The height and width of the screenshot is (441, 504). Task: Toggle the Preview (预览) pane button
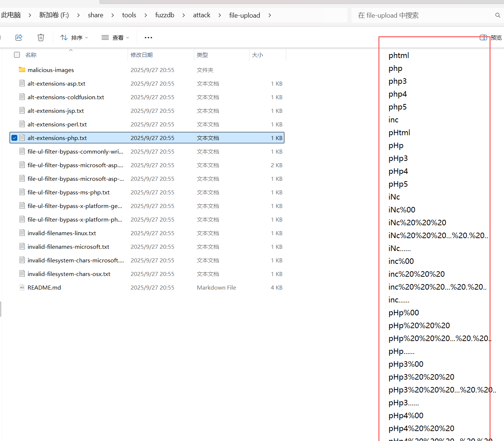[x=491, y=37]
